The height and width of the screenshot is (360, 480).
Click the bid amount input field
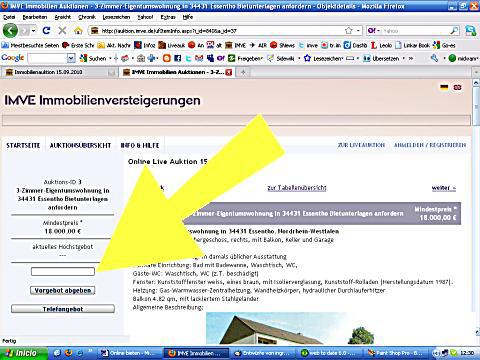coord(63,272)
